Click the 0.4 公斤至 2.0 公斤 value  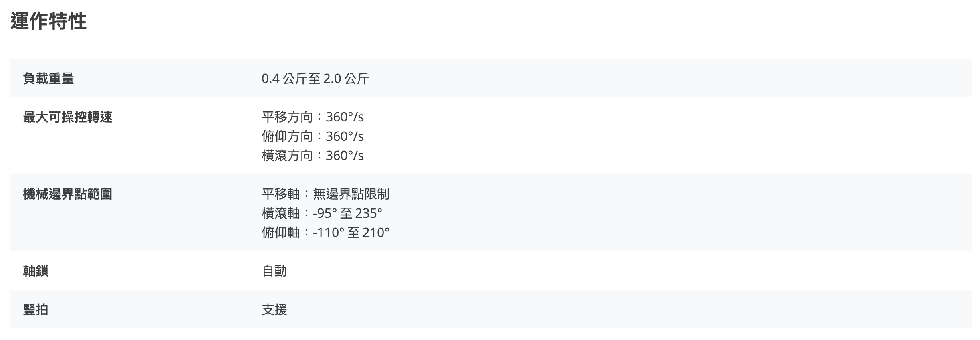315,79
